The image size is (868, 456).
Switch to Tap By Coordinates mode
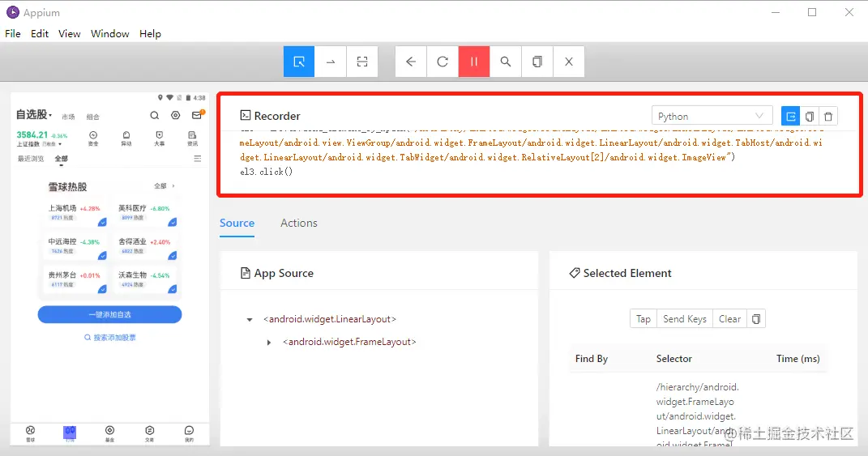(x=362, y=62)
